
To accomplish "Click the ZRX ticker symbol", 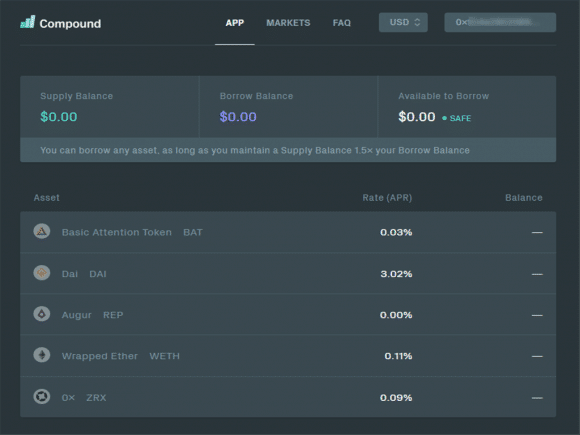I will (x=96, y=398).
